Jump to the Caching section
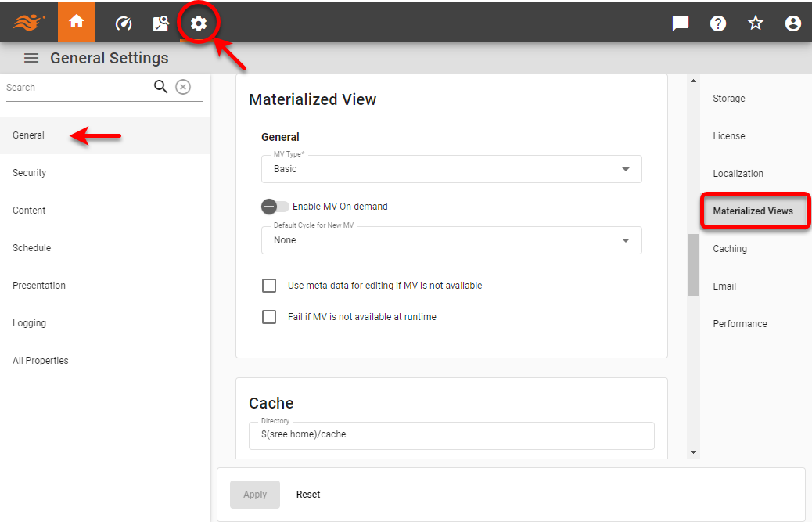This screenshot has height=522, width=812. click(729, 248)
